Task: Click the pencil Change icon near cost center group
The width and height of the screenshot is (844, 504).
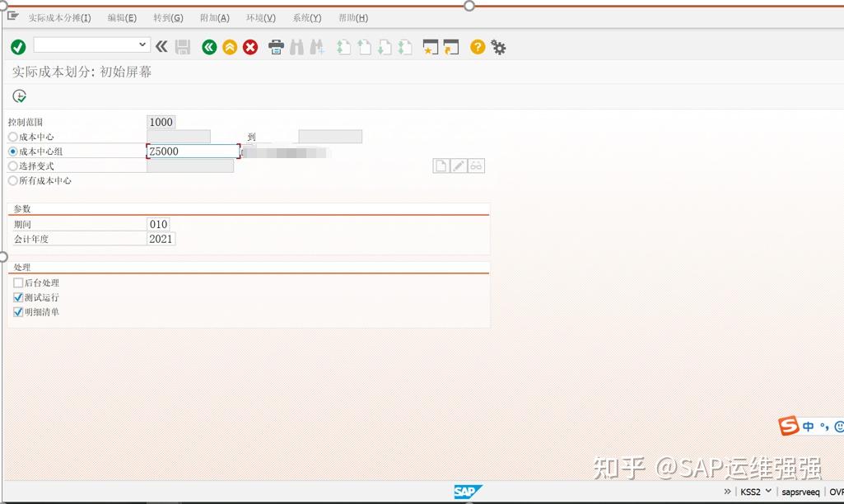Action: tap(458, 165)
